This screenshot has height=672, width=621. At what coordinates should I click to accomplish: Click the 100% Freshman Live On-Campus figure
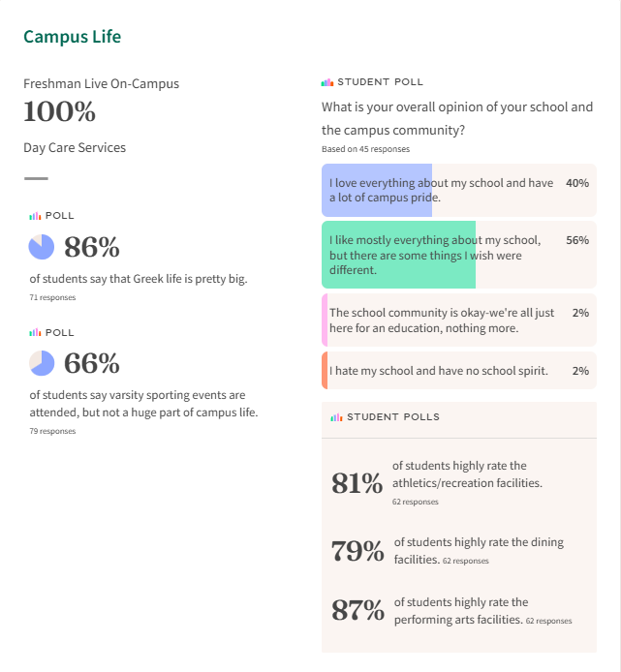click(x=60, y=112)
